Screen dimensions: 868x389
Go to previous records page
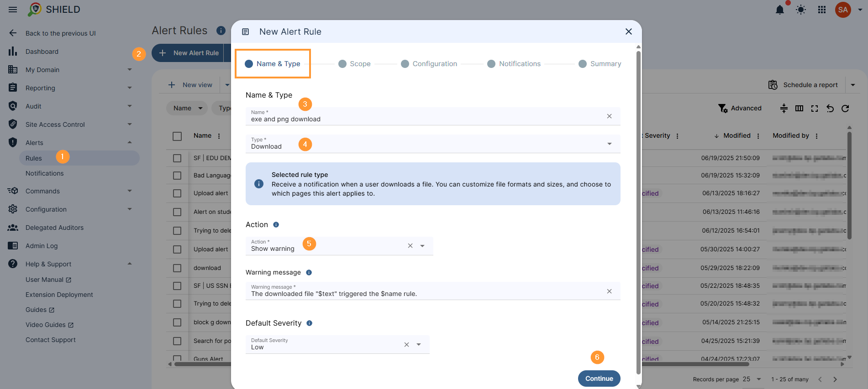pyautogui.click(x=820, y=379)
